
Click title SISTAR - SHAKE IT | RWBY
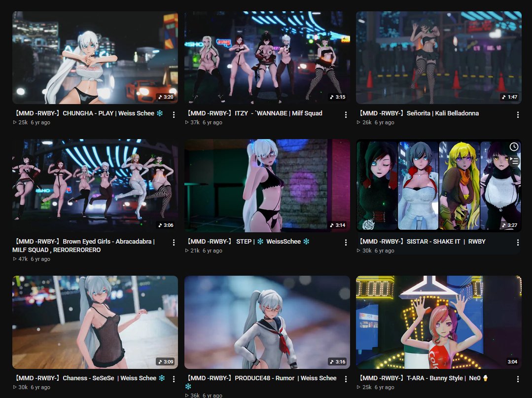click(x=422, y=242)
